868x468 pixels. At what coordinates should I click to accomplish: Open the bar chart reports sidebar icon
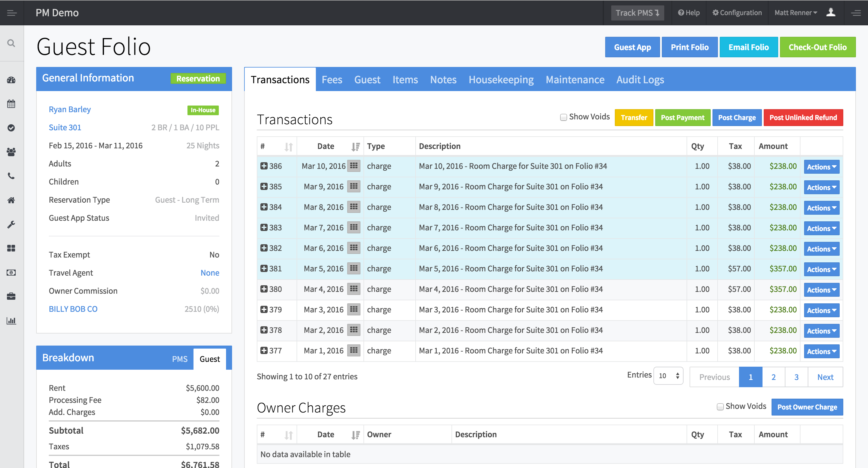click(x=11, y=321)
